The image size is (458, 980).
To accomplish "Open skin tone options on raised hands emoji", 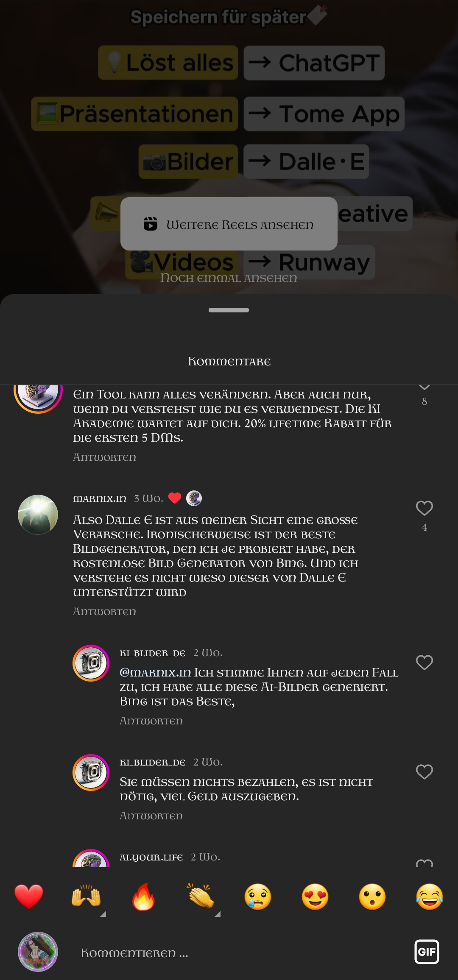I will pos(103,914).
